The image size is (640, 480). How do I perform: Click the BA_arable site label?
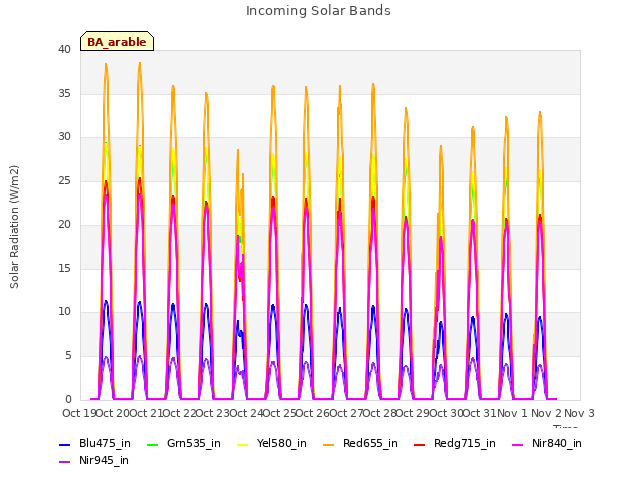pyautogui.click(x=117, y=42)
